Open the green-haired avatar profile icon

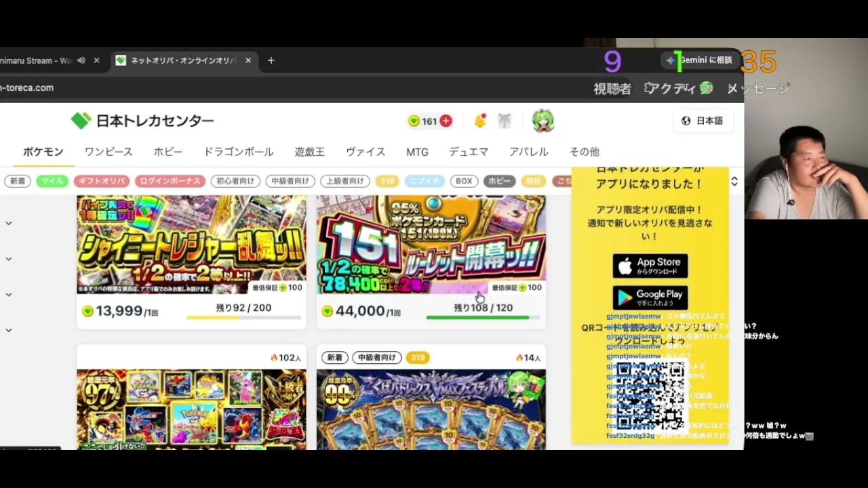point(543,121)
